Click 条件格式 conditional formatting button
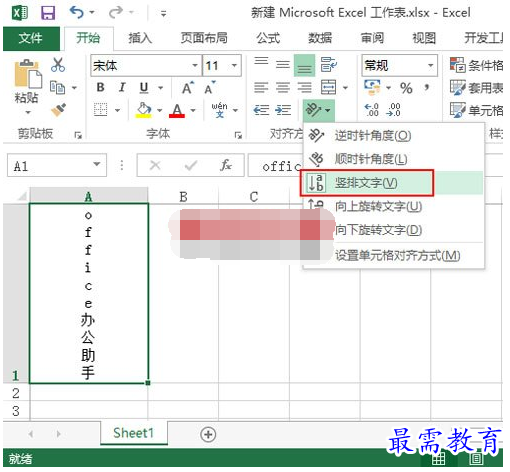The height and width of the screenshot is (472, 510). (476, 65)
